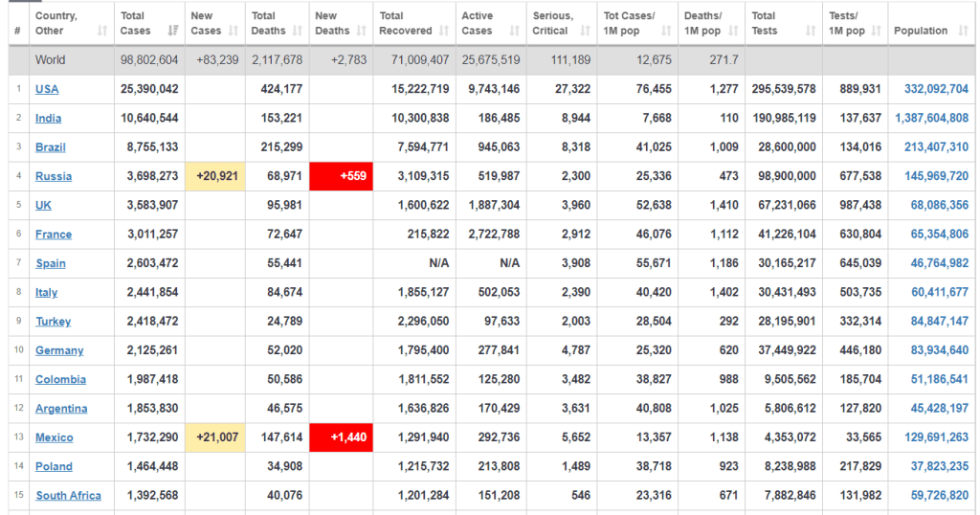The image size is (980, 515).
Task: Sort using Country, Other column arrows
Action: pos(102,31)
